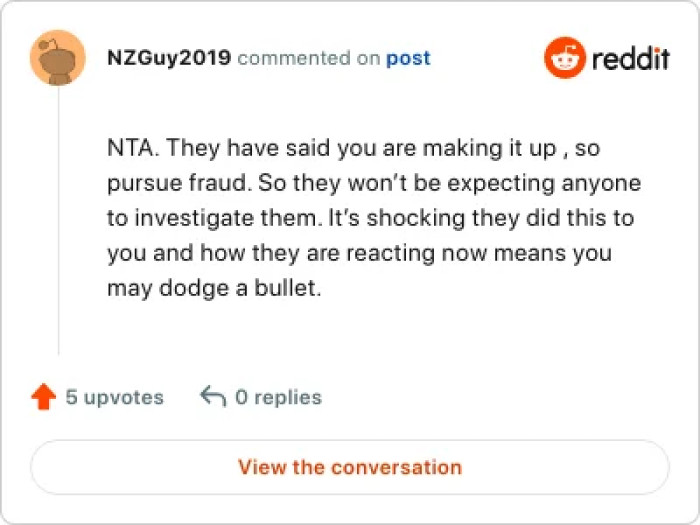
Task: Click the "NTA." word in comment
Action: coord(131,150)
